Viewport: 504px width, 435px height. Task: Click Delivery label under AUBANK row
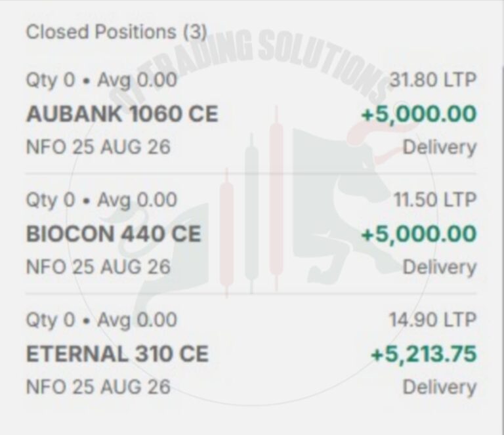coord(440,148)
